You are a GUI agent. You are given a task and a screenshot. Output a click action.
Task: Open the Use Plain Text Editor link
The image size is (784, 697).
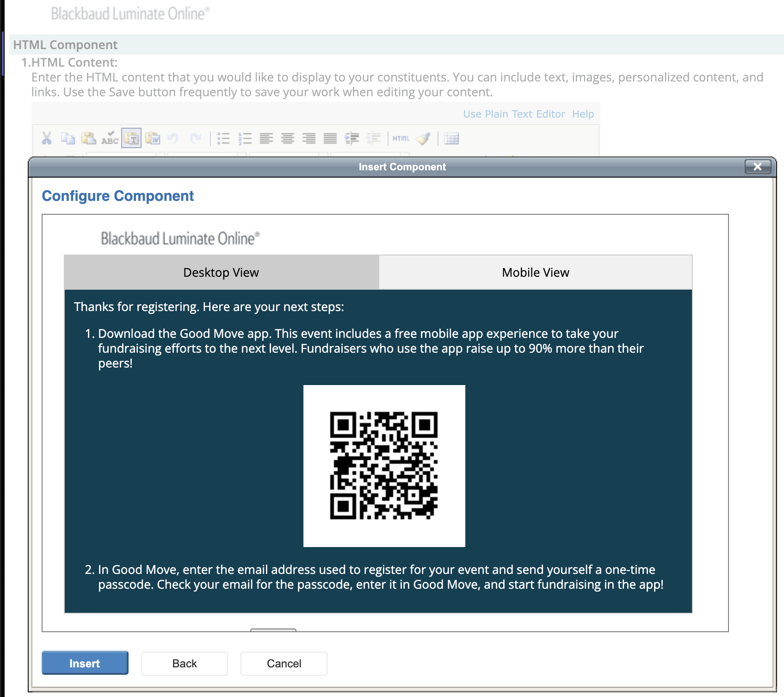tap(514, 114)
